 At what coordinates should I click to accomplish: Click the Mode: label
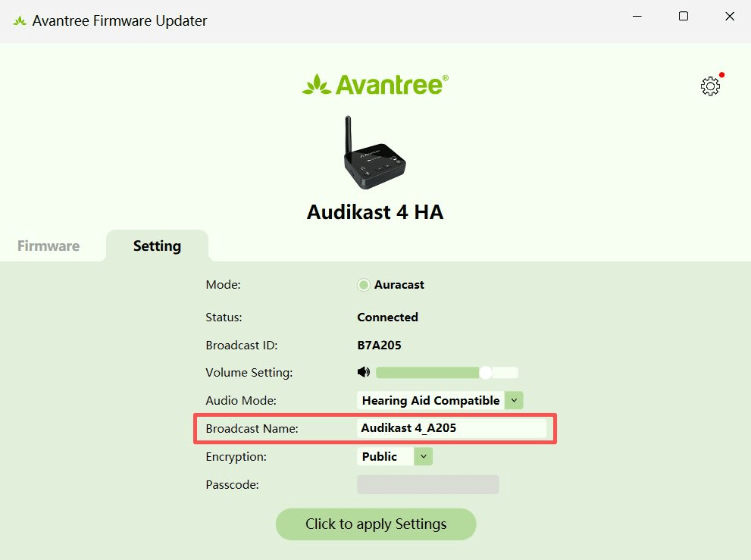tap(224, 285)
